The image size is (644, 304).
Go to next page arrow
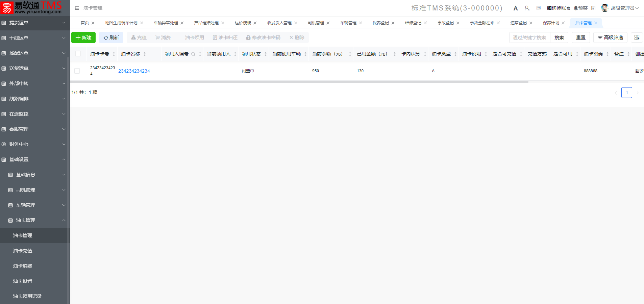coord(638,93)
